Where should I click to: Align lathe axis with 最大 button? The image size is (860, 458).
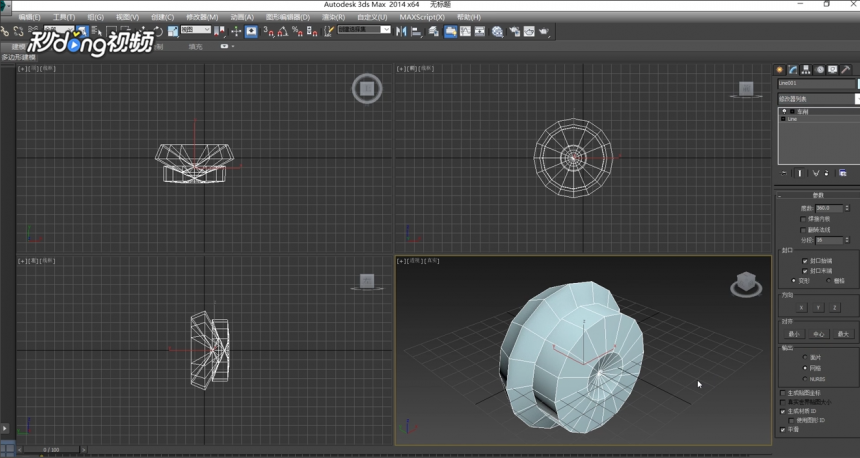click(843, 334)
